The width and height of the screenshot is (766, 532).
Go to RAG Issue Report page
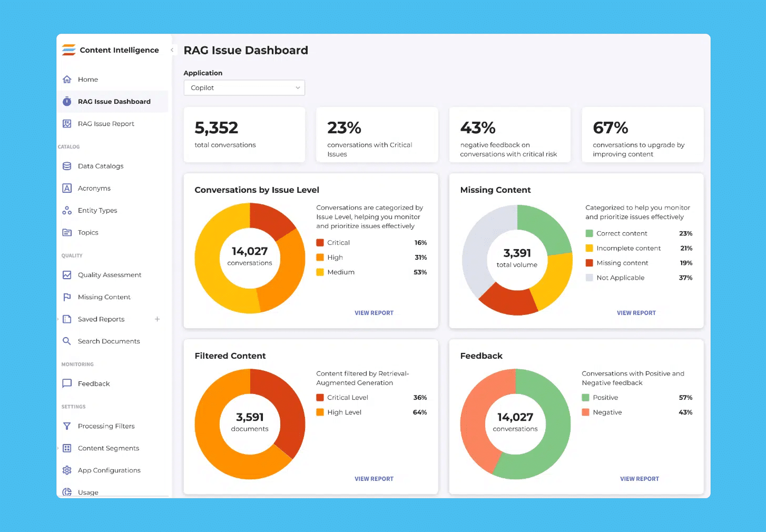[106, 124]
